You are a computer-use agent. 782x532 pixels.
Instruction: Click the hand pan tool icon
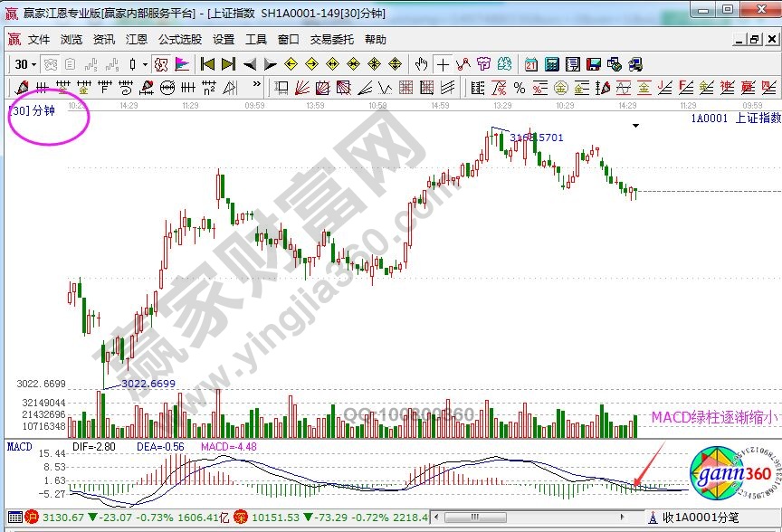tap(422, 64)
